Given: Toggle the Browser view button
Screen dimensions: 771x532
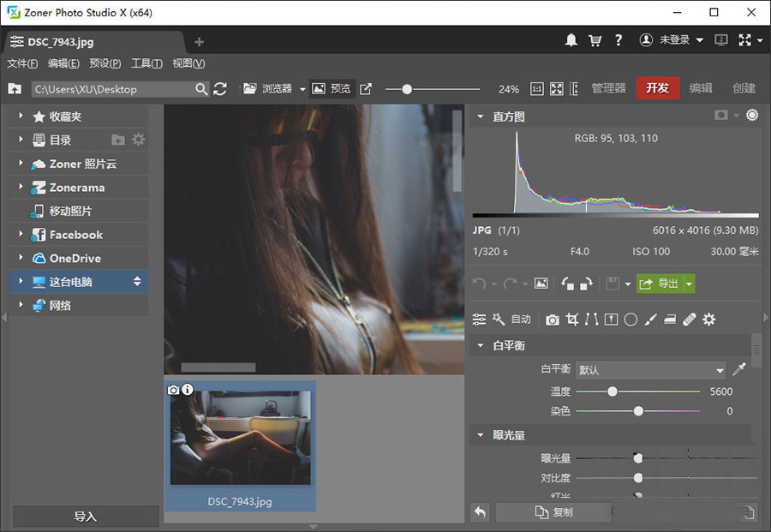Looking at the screenshot, I should coord(268,88).
